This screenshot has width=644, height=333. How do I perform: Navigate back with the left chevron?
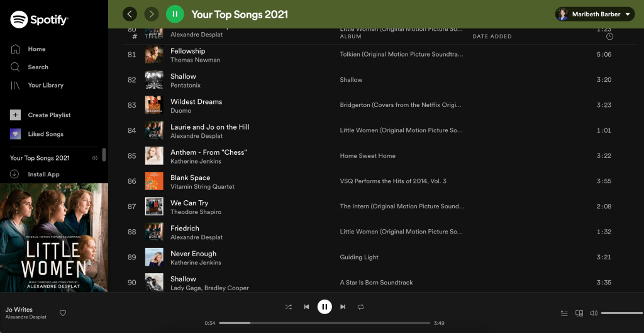pyautogui.click(x=130, y=14)
